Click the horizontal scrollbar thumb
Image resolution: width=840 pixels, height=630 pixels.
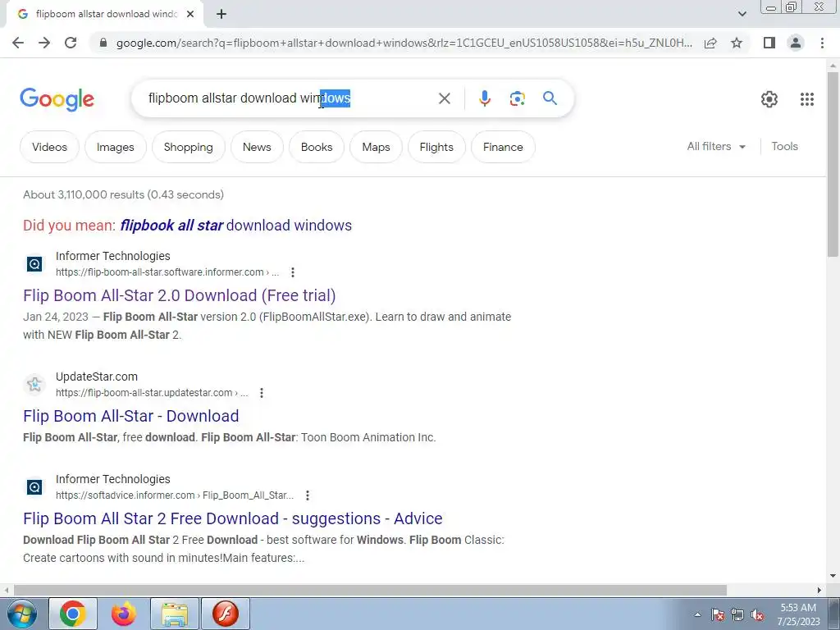370,591
